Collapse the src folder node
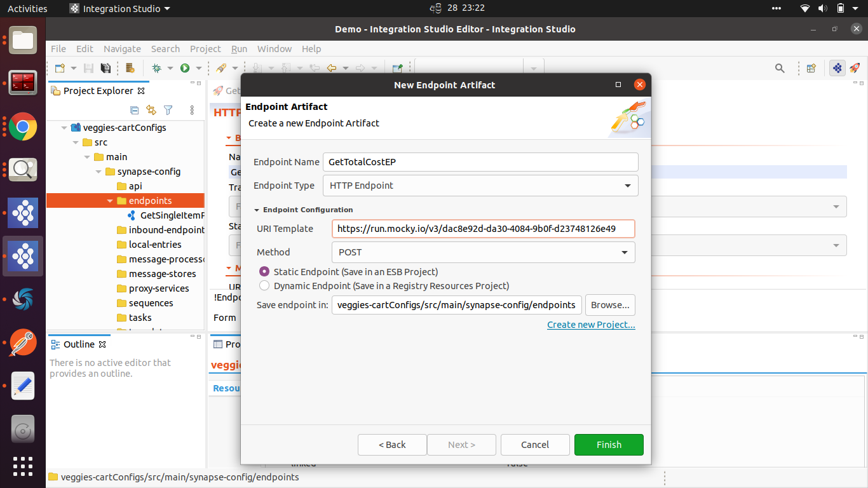The height and width of the screenshot is (488, 868). tap(76, 142)
